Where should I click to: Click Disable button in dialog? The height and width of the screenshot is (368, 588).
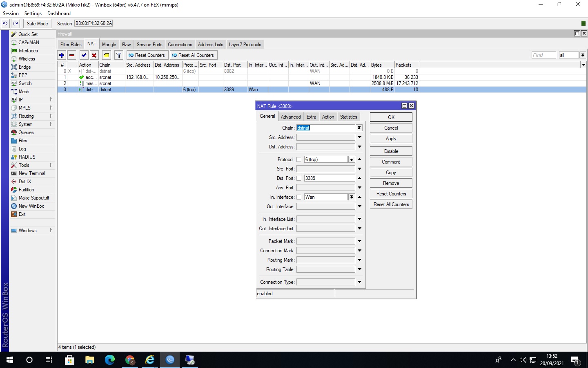click(391, 151)
